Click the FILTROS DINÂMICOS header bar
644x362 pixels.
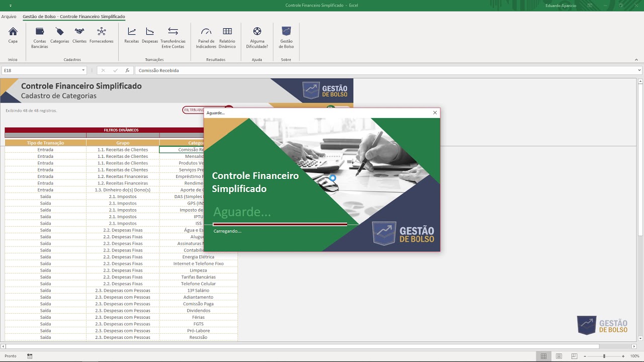[x=121, y=130]
